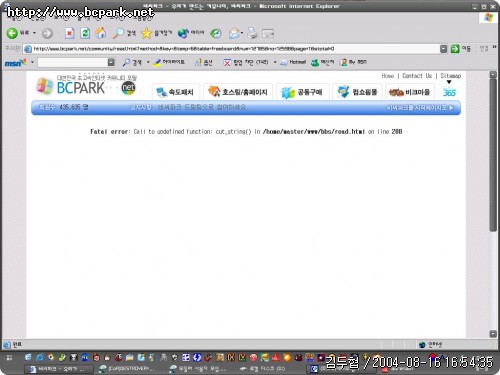Switch to the first taskbar window button

(59, 369)
